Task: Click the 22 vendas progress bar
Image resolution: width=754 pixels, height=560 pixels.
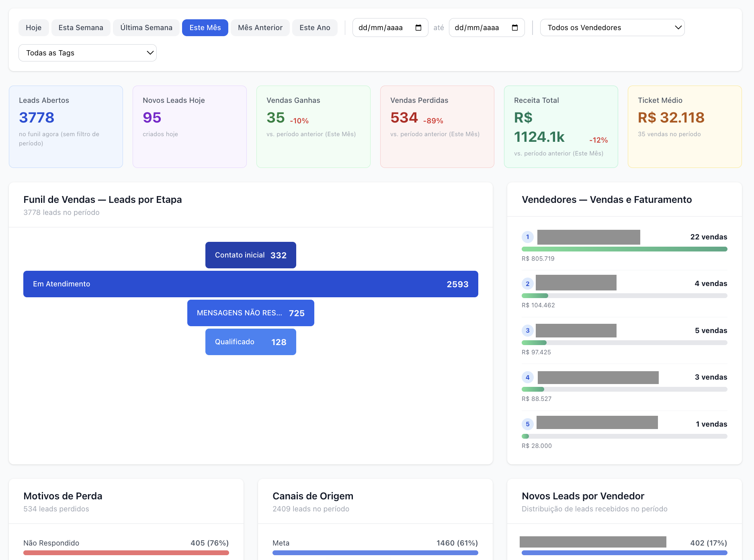Action: coord(625,249)
